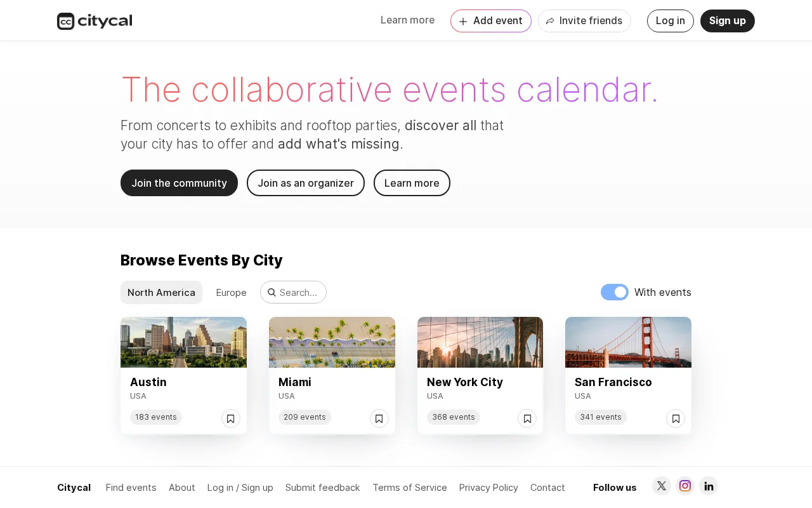Screen dimensions: 812x508
Task: Click the New York City name
Action: click(x=465, y=382)
